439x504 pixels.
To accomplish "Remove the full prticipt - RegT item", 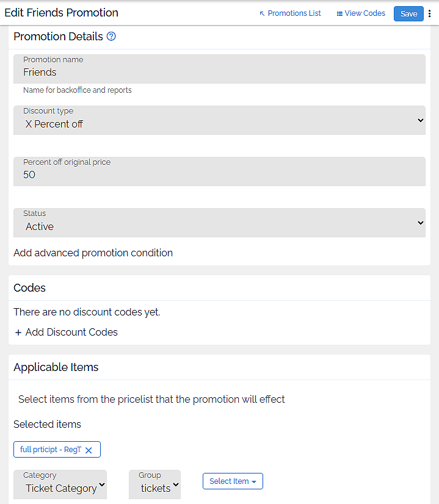I will (x=89, y=450).
